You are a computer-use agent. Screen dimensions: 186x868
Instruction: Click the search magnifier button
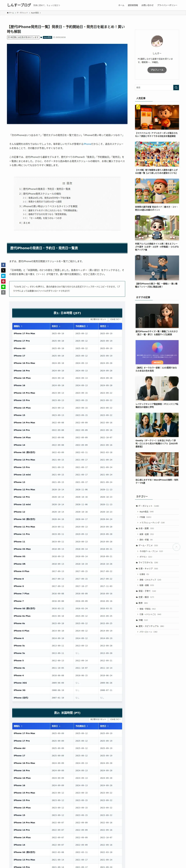[176, 88]
